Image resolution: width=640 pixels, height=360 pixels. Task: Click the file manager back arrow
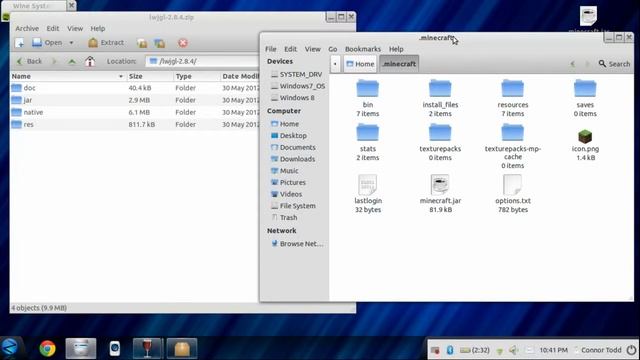point(573,64)
